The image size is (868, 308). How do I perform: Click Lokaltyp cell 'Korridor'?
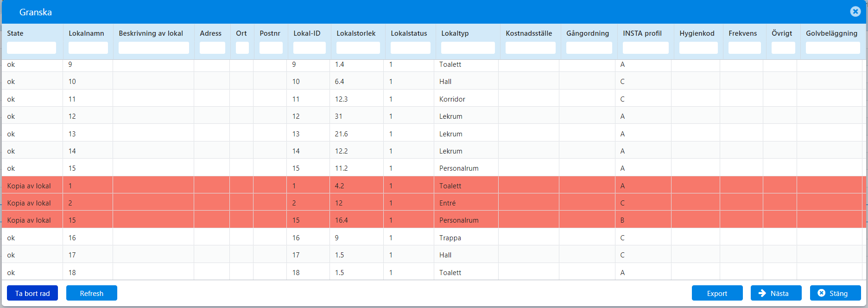pyautogui.click(x=452, y=99)
